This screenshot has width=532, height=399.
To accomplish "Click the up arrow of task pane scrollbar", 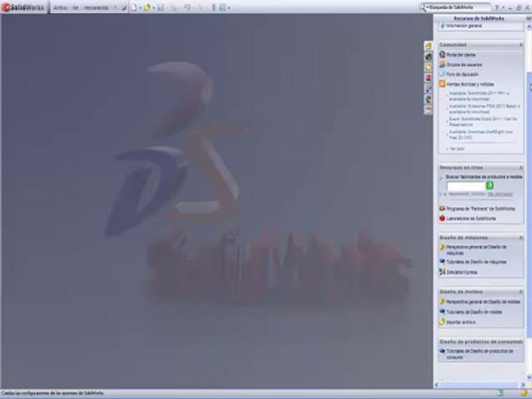I will tap(529, 25).
